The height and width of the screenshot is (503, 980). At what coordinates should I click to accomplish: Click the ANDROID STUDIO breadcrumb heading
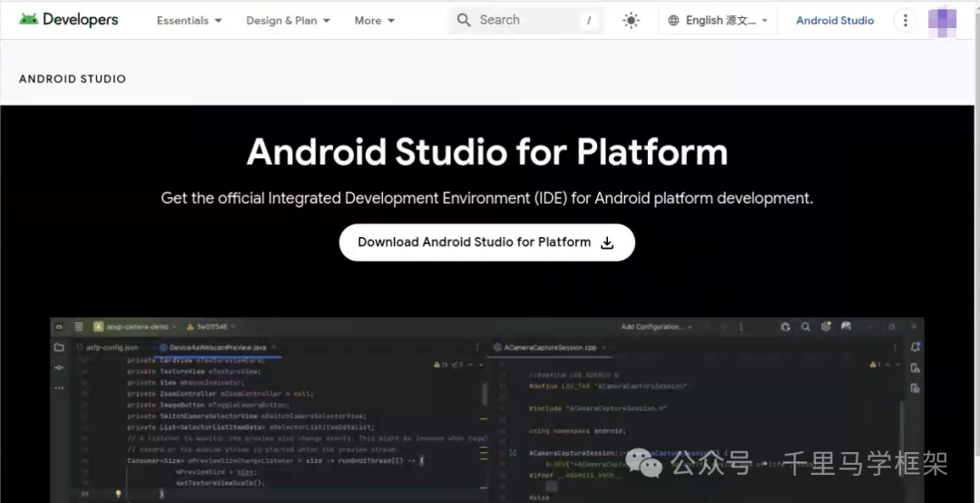(x=73, y=79)
